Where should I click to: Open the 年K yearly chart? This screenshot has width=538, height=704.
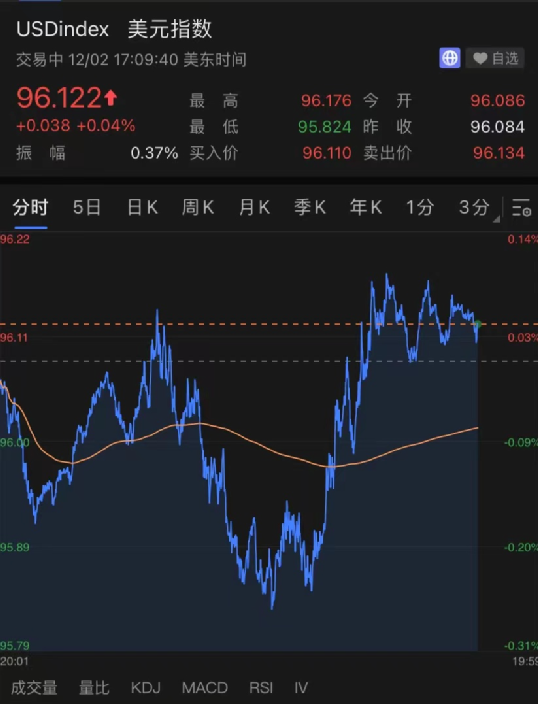tap(366, 207)
